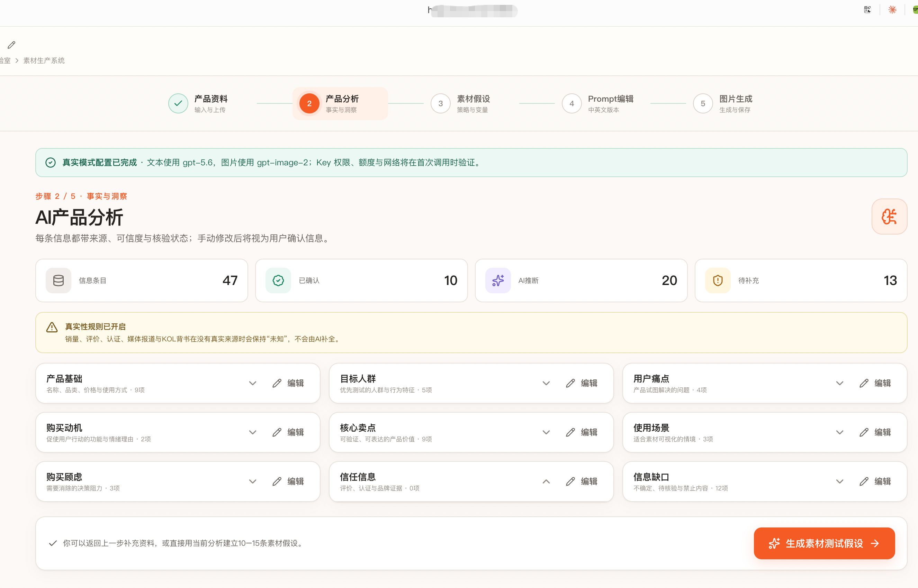
Task: Expand the 购买动机 section
Action: [252, 432]
